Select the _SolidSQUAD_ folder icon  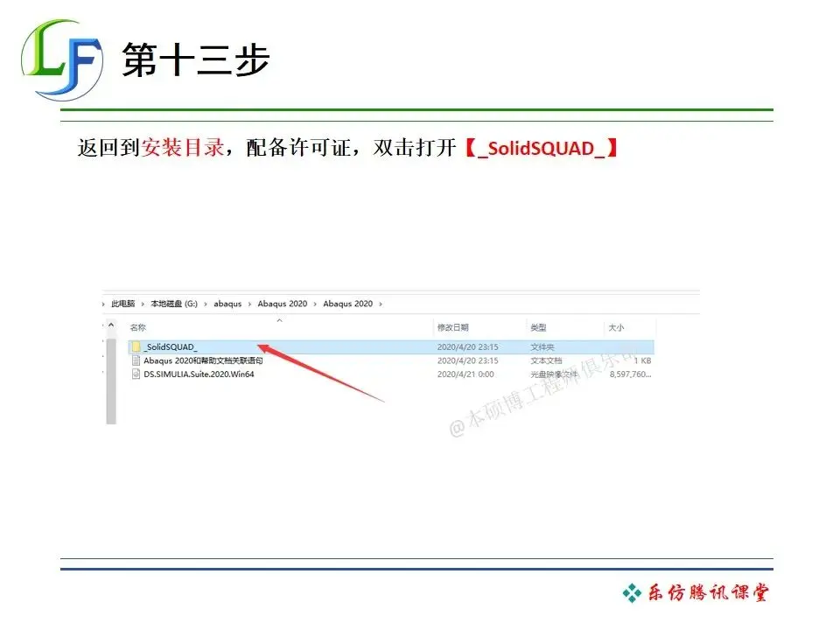click(136, 346)
